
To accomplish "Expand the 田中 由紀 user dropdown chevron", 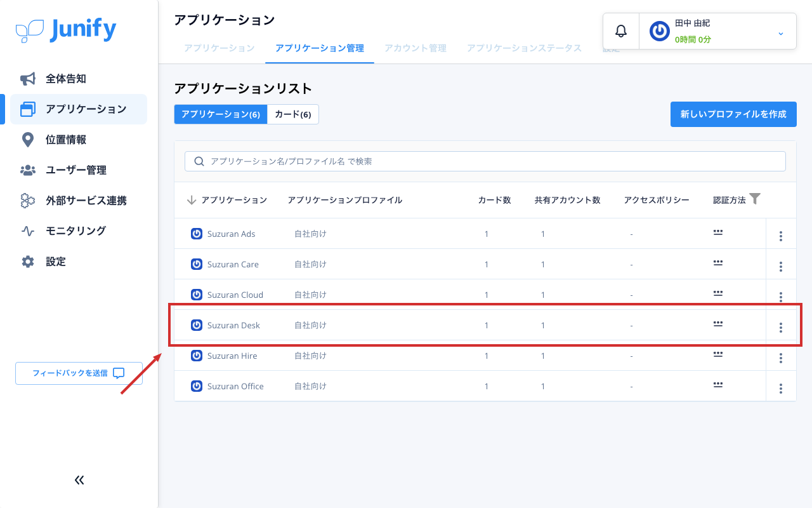I will pyautogui.click(x=781, y=33).
